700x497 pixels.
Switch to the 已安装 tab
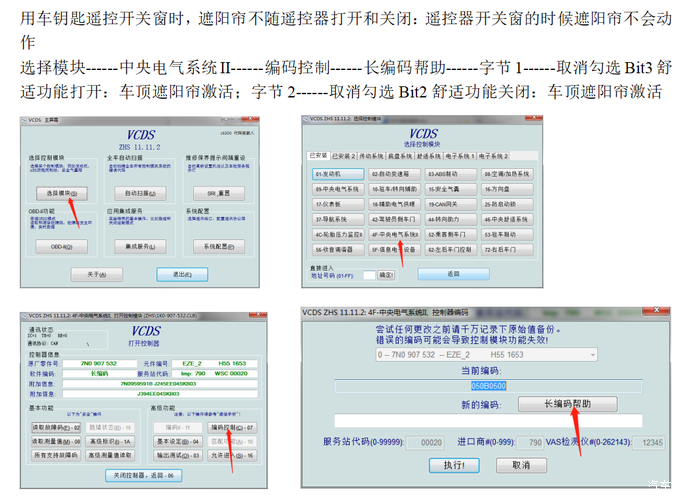[318, 155]
